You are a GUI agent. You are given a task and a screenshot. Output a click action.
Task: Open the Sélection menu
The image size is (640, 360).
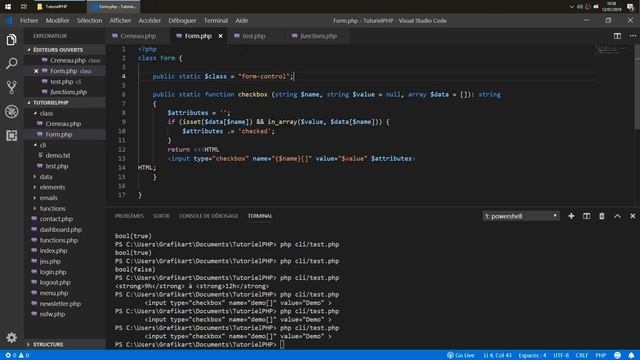(x=89, y=20)
